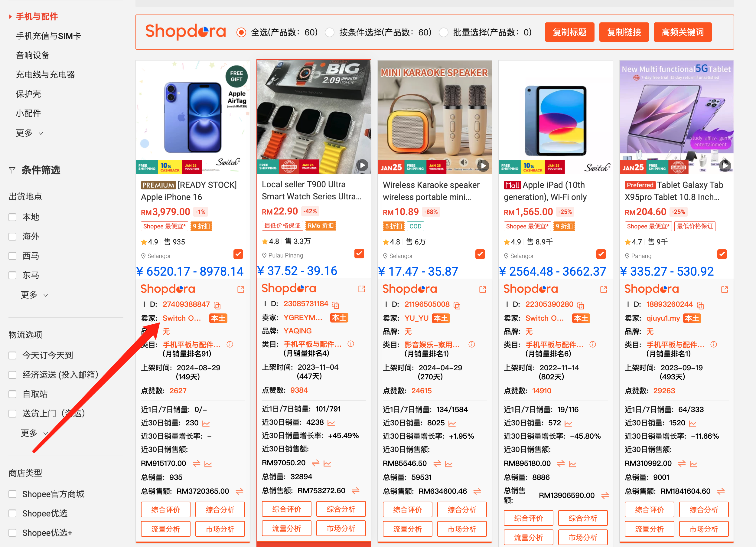
Task: Convert currency of iPad total sales RM13906590.00
Action: point(605,496)
